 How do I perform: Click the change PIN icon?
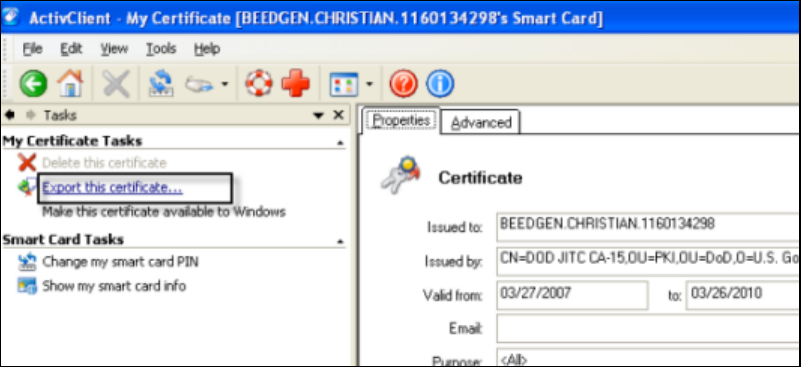(x=26, y=262)
